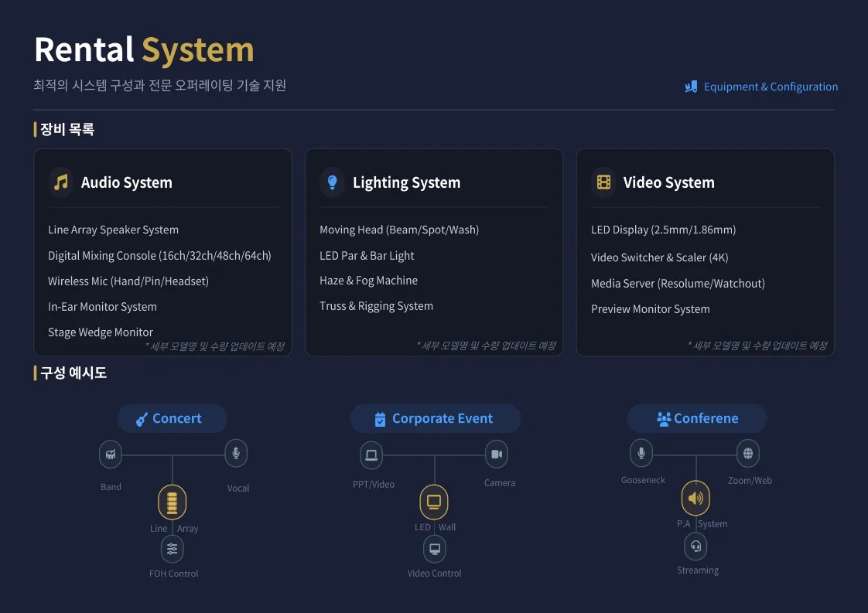Select the Corporate Event pill button

435,418
